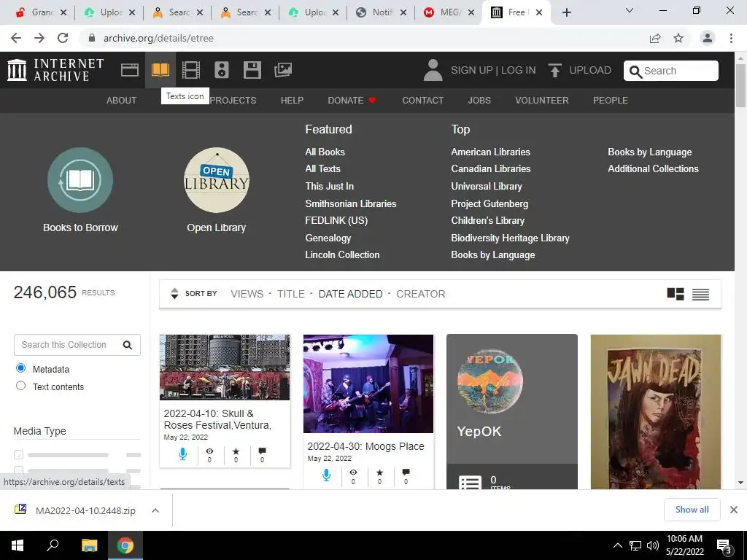
Task: Open the notifications action center
Action: (x=724, y=545)
